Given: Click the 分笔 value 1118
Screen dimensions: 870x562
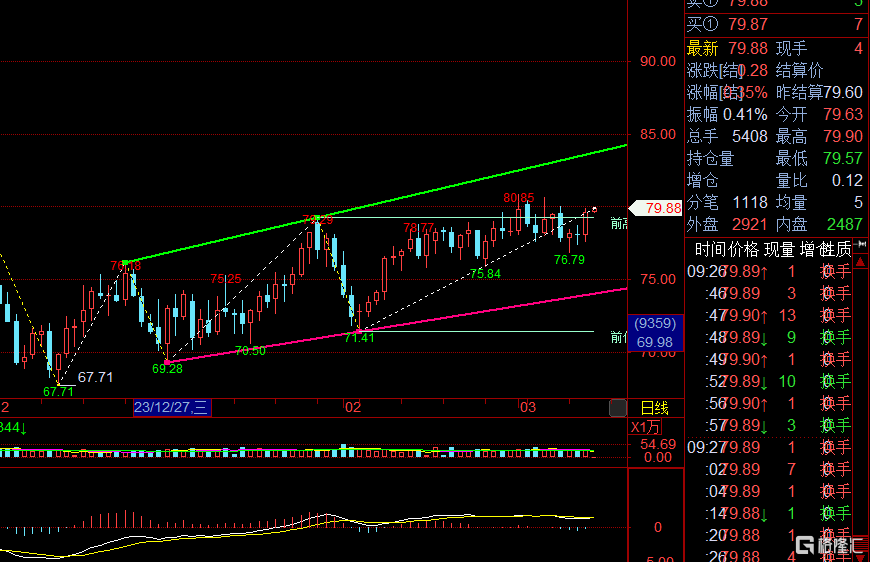Looking at the screenshot, I should (x=750, y=202).
